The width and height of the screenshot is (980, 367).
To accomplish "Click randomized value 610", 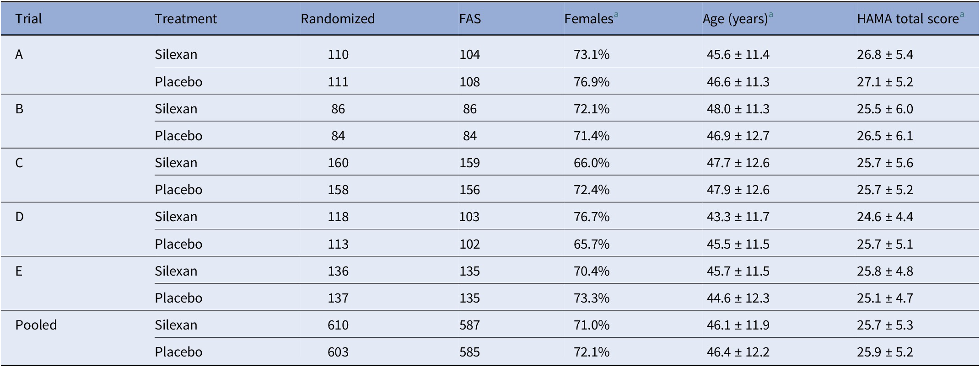I will [x=338, y=325].
